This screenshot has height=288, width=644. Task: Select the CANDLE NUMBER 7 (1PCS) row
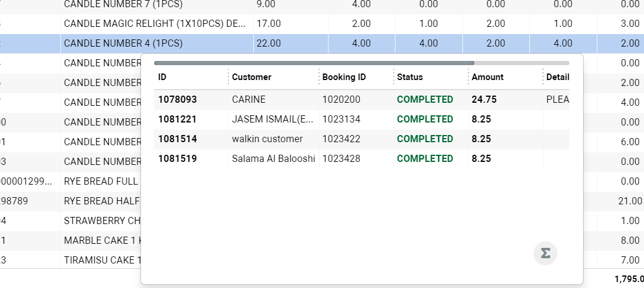click(x=123, y=5)
